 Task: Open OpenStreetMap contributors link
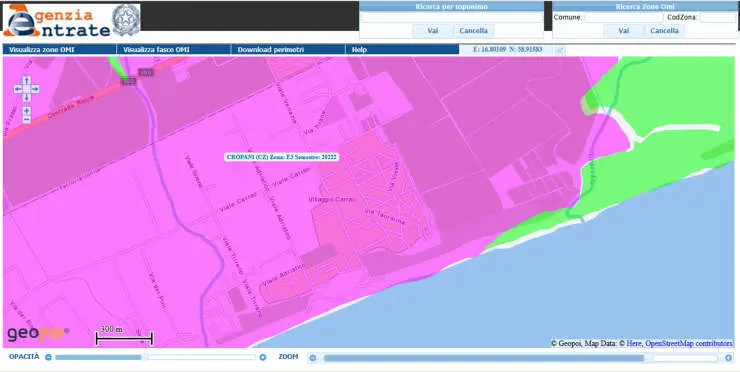[689, 344]
